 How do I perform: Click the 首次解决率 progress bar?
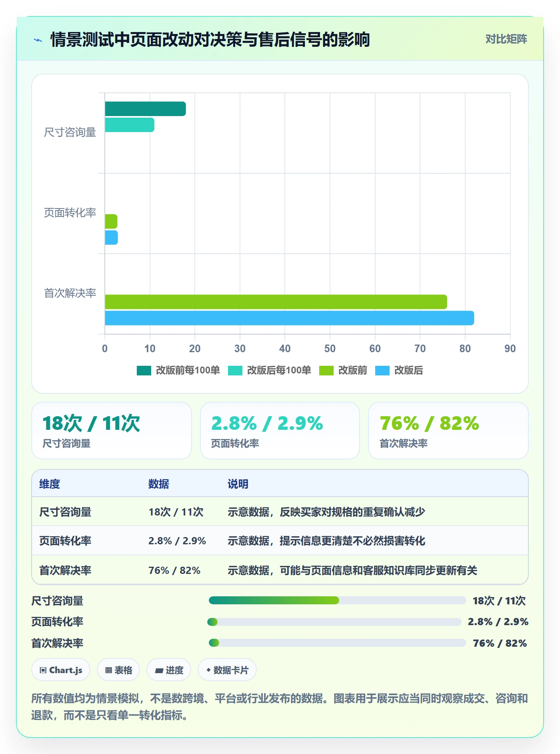pyautogui.click(x=338, y=643)
